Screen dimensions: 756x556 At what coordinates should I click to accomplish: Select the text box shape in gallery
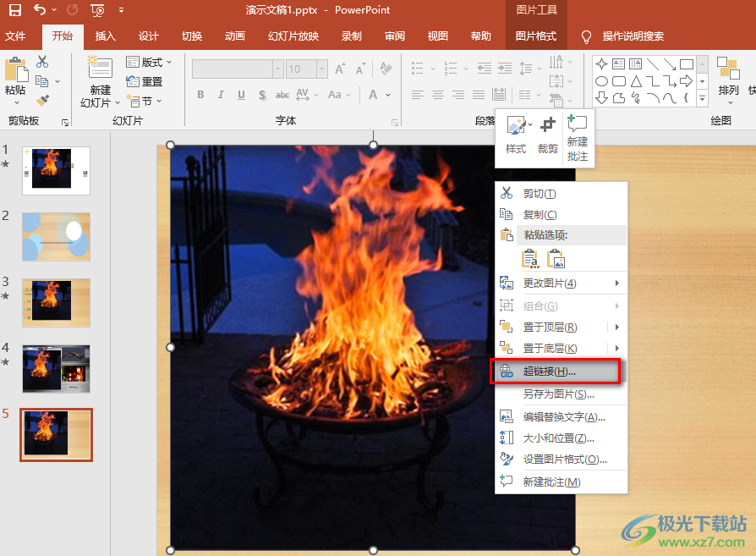coord(619,63)
